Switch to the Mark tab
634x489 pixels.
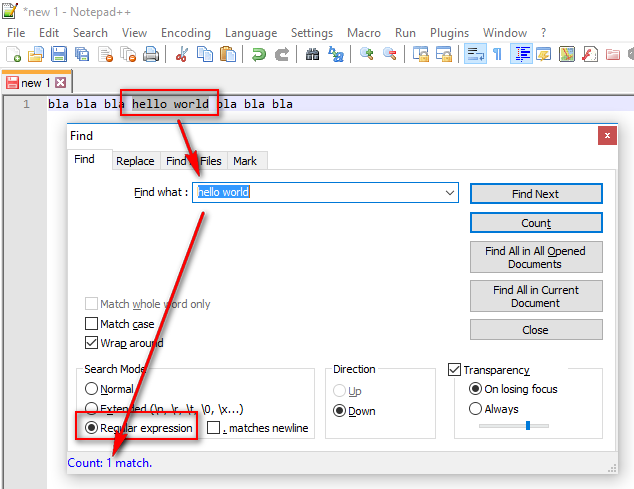tap(245, 161)
